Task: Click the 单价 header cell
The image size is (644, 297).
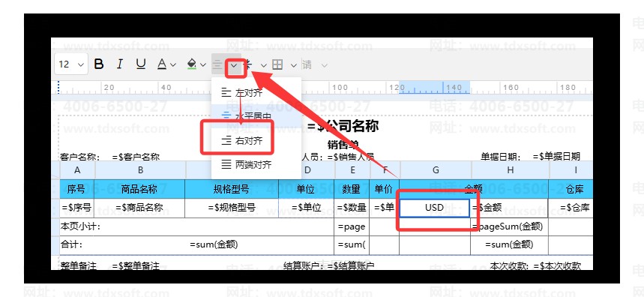Action: 384,189
